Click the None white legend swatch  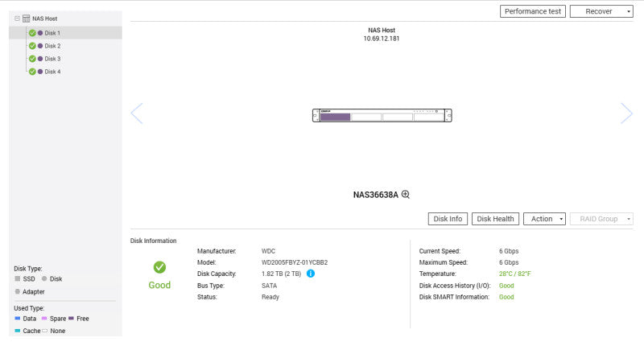[x=44, y=331]
